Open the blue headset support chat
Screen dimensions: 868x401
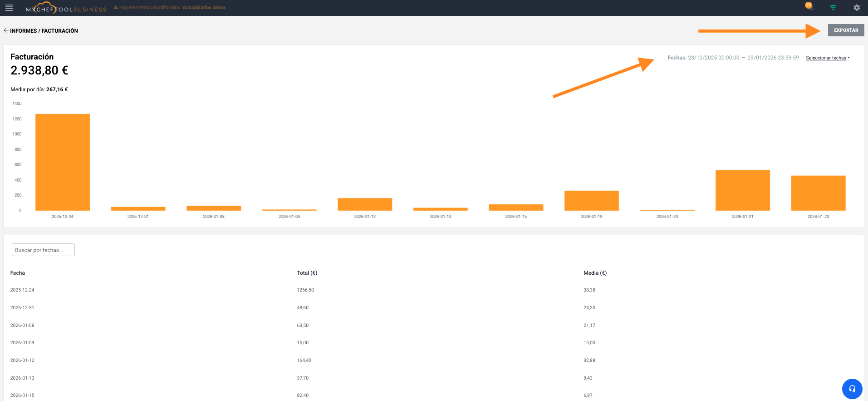[x=852, y=389]
